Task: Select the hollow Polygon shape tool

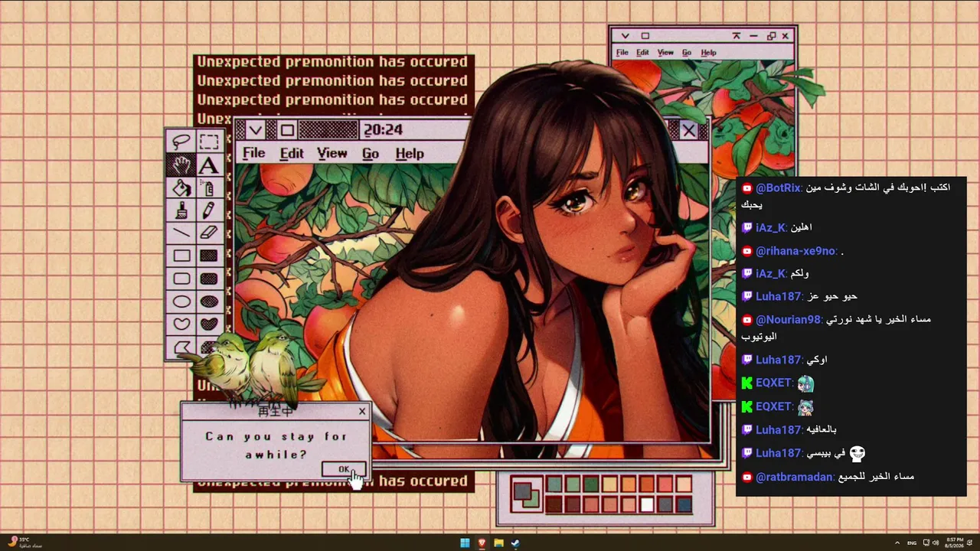Action: (181, 347)
